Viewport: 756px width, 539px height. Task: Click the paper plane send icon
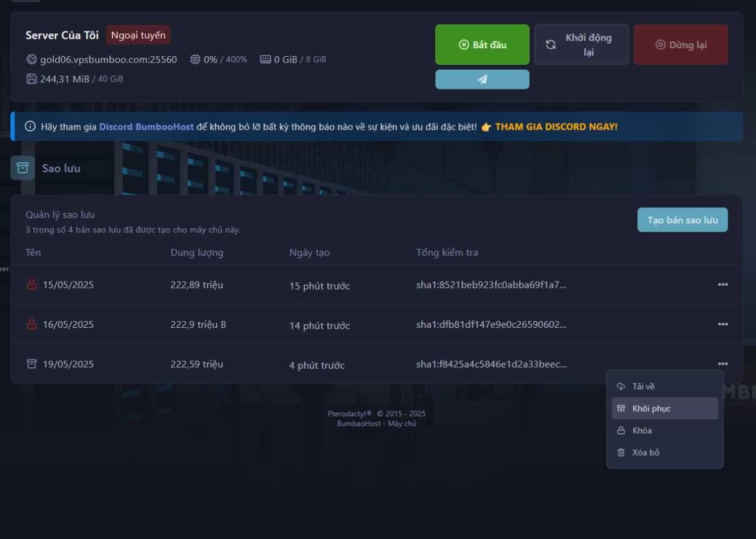[x=482, y=79]
